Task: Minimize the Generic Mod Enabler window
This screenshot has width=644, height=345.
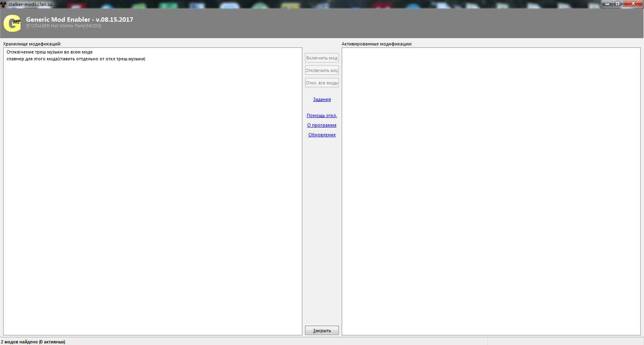Action: click(607, 4)
